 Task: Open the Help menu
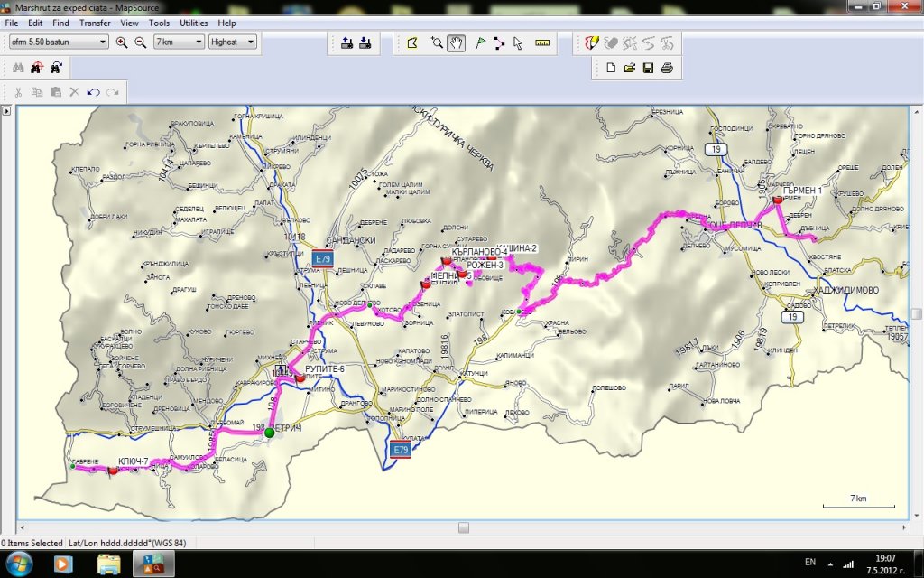pyautogui.click(x=226, y=23)
